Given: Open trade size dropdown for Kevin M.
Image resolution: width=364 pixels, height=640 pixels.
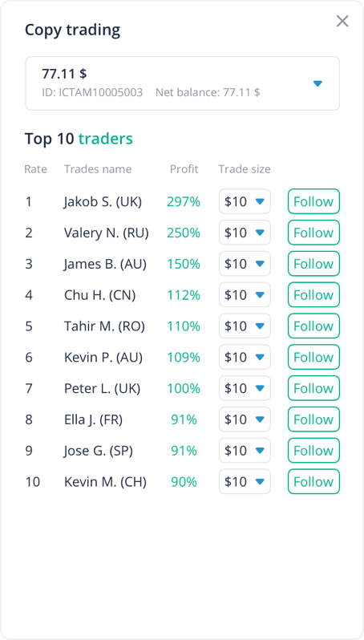Looking at the screenshot, I should click(x=245, y=482).
